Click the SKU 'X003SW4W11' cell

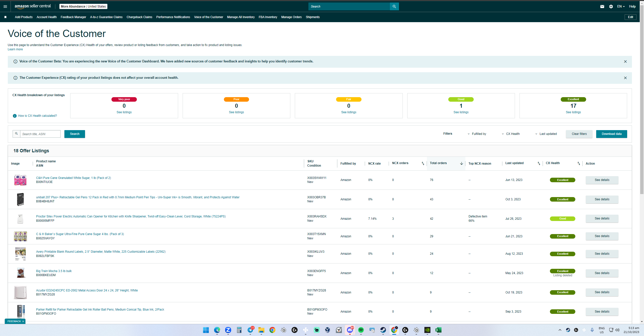pyautogui.click(x=317, y=178)
